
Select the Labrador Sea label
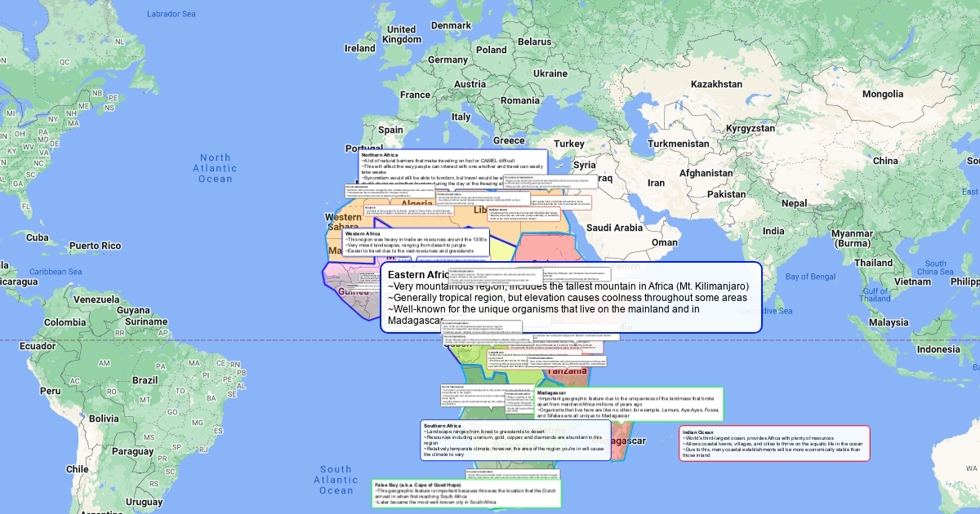tap(171, 14)
